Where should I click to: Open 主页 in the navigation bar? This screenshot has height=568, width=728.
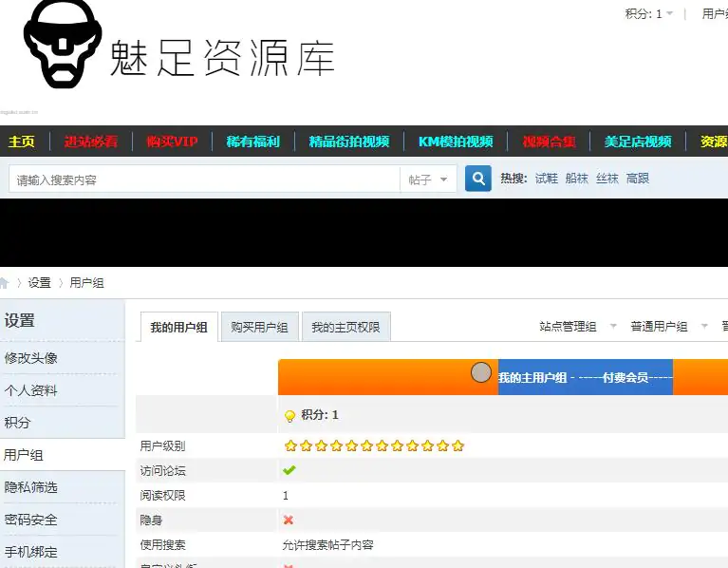point(22,142)
